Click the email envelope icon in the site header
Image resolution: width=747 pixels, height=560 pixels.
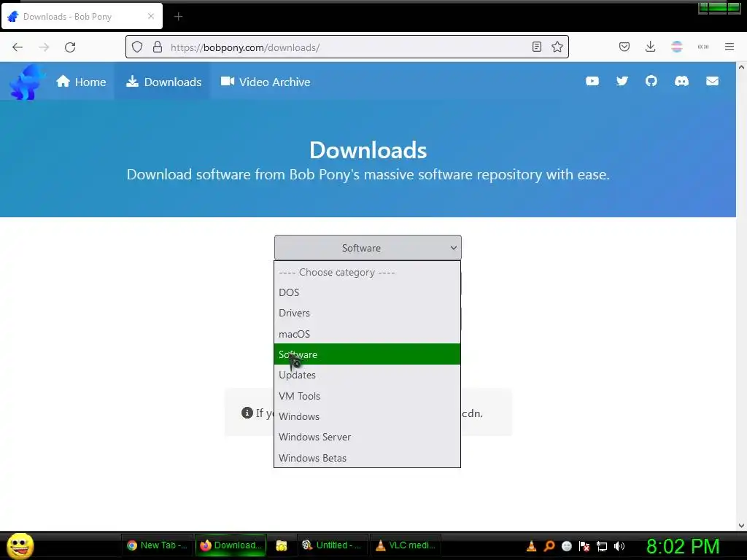pyautogui.click(x=712, y=82)
